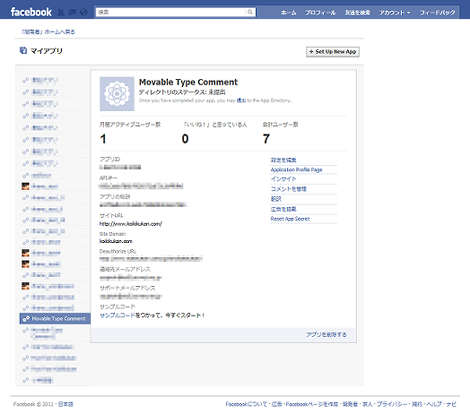470x414 pixels.
Task: Open the friend requests icon
Action: tap(61, 12)
